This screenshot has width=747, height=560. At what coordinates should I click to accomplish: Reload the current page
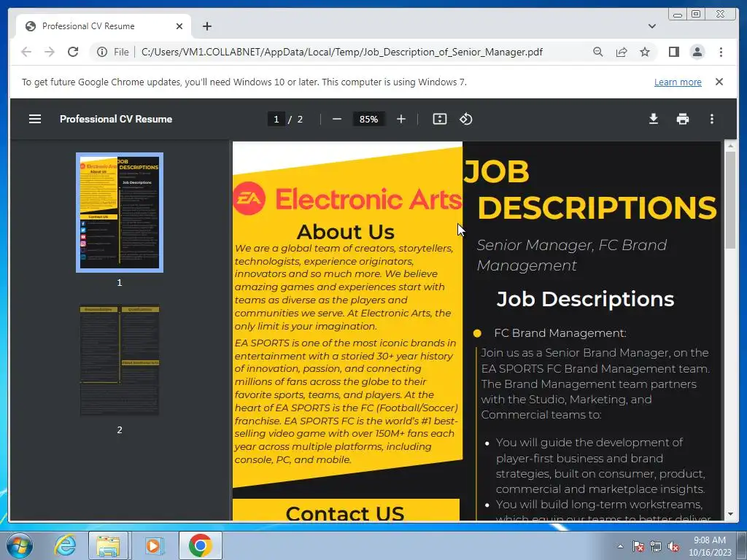click(x=73, y=52)
